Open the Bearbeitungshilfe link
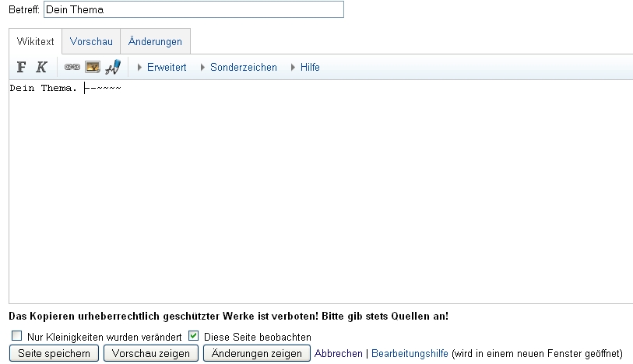 pyautogui.click(x=410, y=354)
